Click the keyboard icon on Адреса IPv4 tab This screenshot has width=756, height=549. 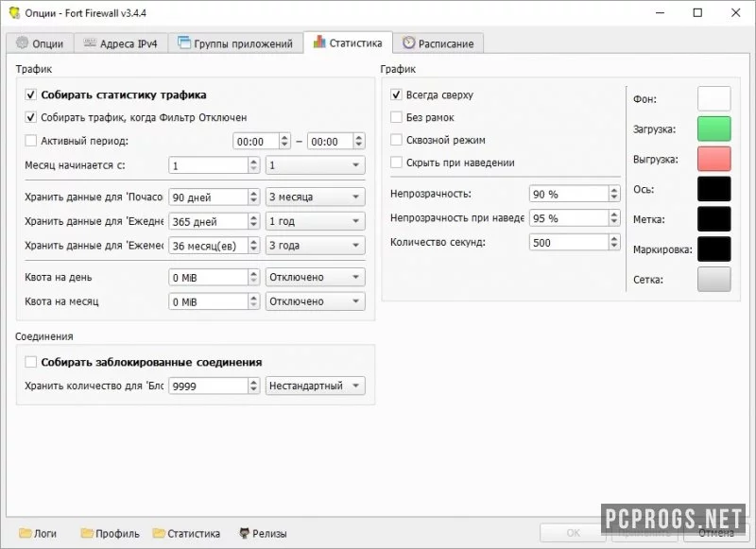(90, 43)
